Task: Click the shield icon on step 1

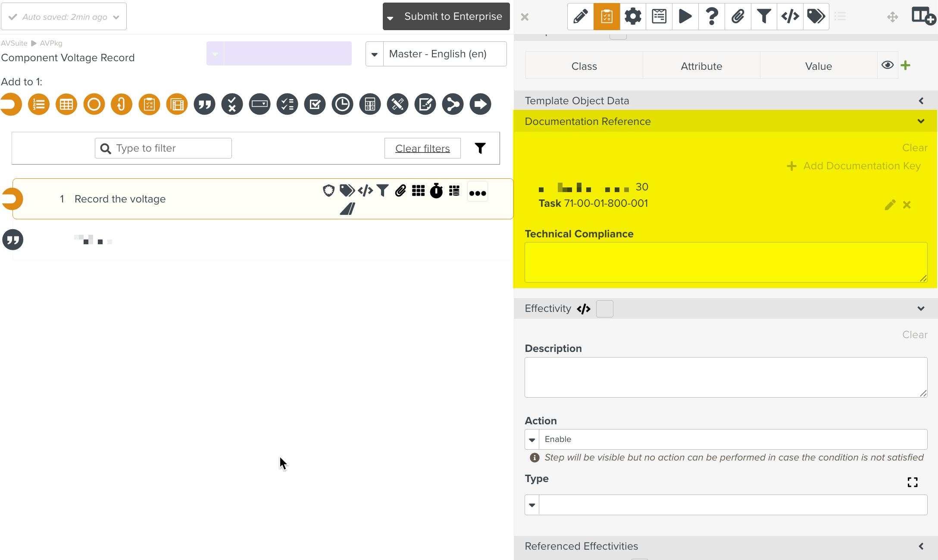Action: click(328, 190)
